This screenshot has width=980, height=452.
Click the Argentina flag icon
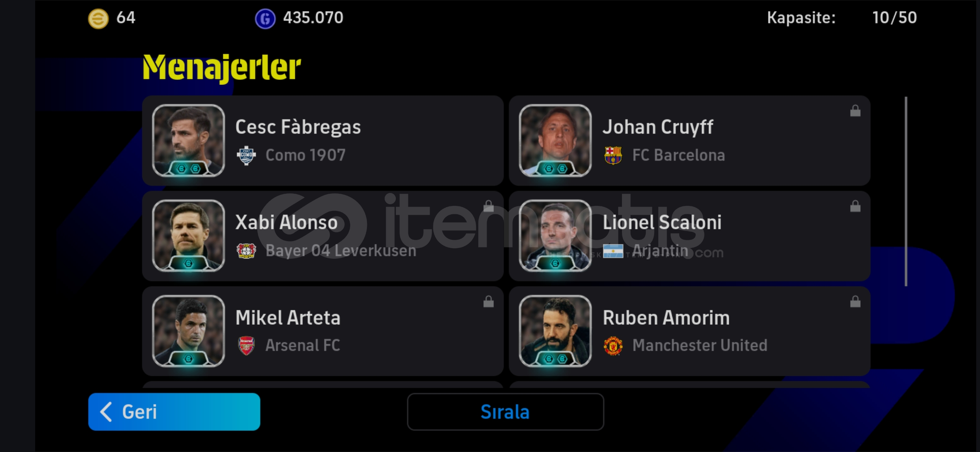[x=613, y=251]
